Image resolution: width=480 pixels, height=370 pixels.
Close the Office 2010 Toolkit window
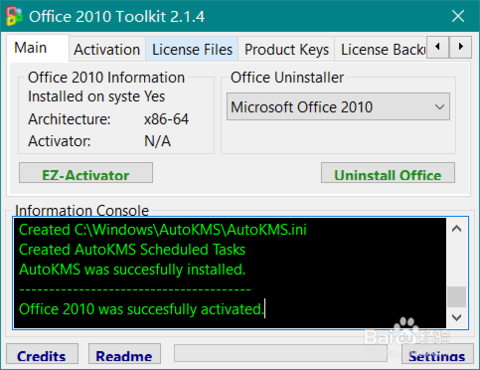point(458,16)
